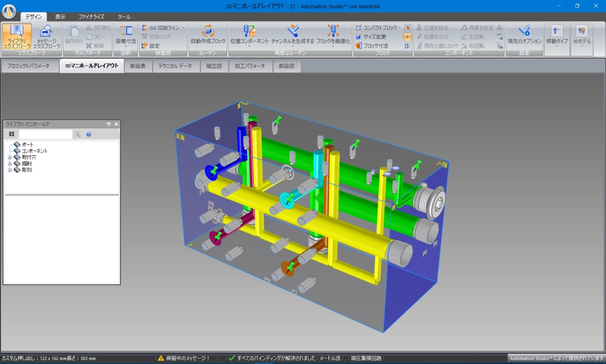Run the 自動作成ブロック routine
Image resolution: width=606 pixels, height=364 pixels.
click(x=208, y=35)
